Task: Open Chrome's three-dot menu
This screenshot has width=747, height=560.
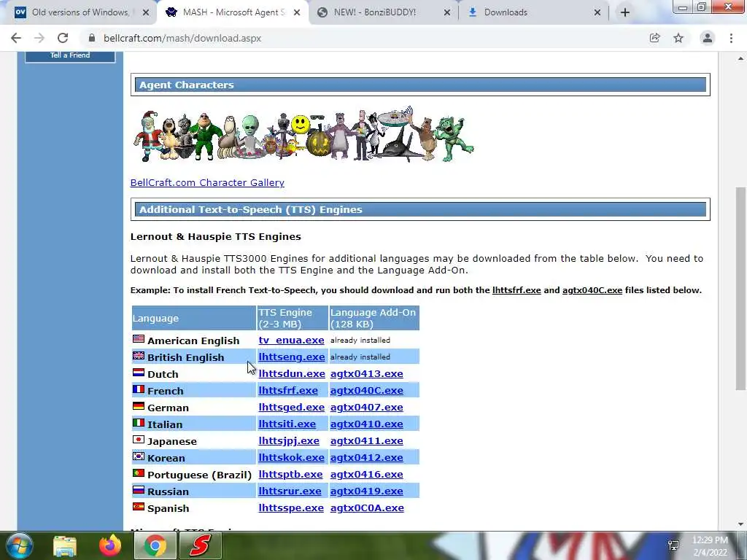Action: [731, 38]
